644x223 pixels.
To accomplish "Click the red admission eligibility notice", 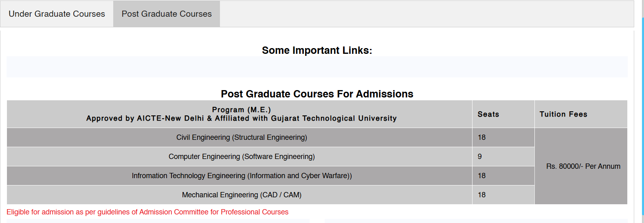I will coord(147,212).
